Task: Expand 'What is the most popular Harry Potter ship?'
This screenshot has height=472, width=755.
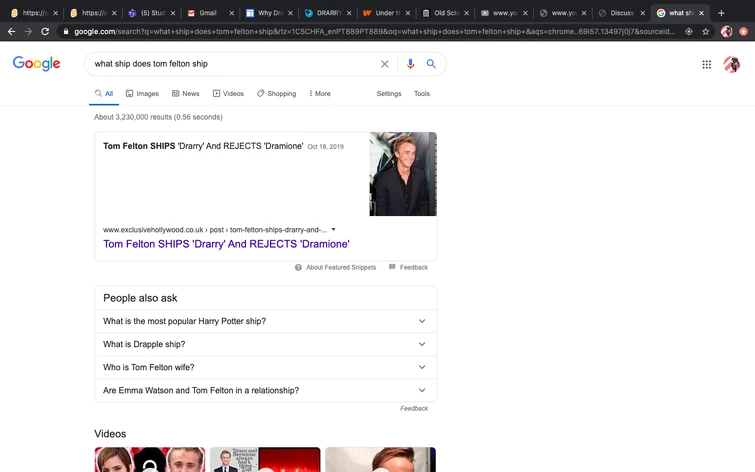Action: click(265, 321)
